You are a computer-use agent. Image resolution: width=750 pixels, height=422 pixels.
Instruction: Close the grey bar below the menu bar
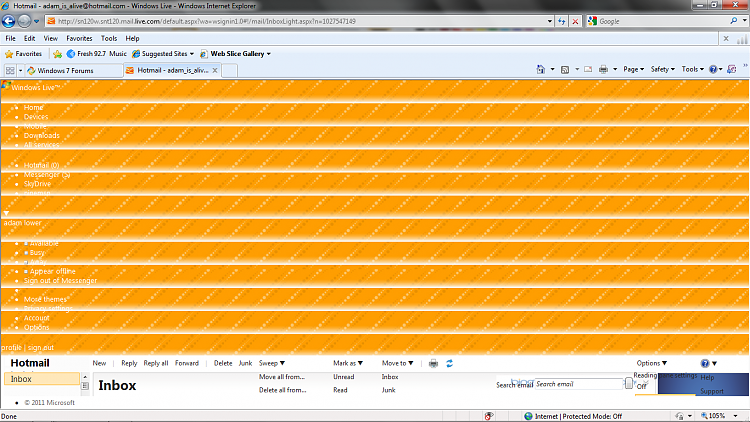(x=726, y=39)
